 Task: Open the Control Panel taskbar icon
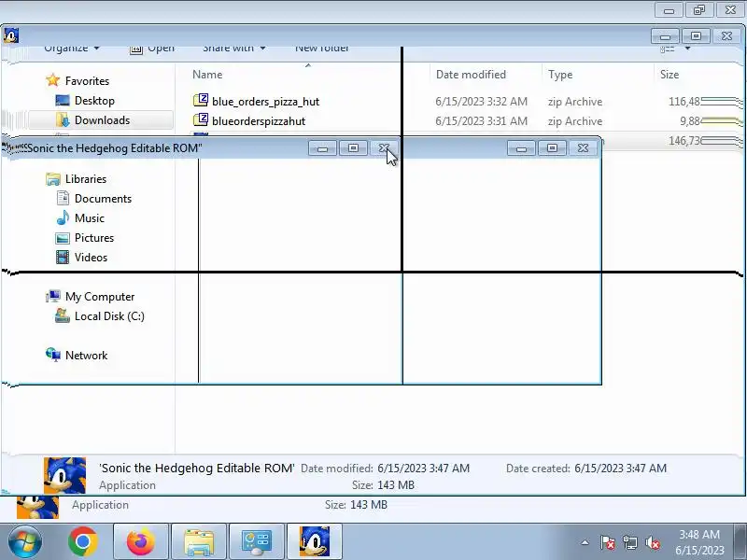point(257,541)
